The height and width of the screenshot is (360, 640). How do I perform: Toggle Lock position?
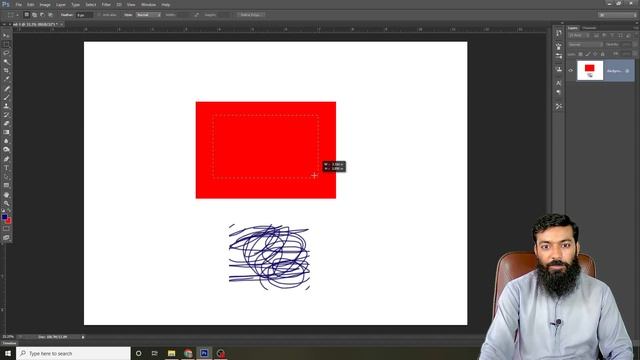[595, 54]
